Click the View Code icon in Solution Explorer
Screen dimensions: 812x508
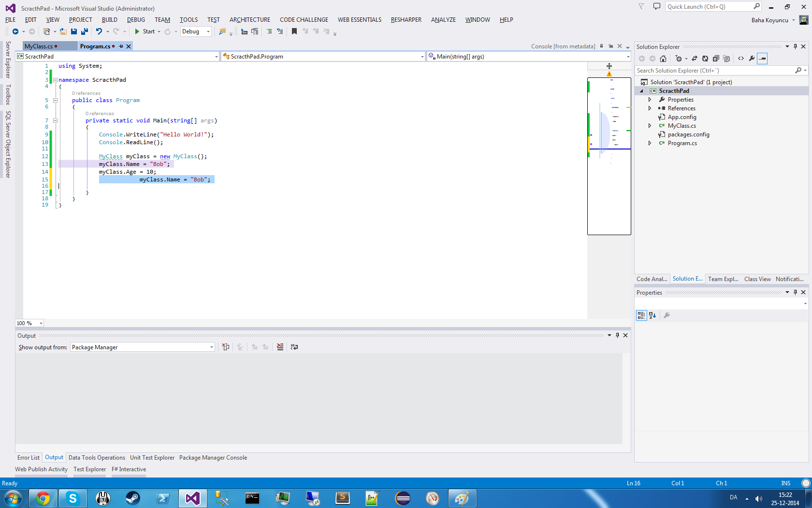click(741, 59)
